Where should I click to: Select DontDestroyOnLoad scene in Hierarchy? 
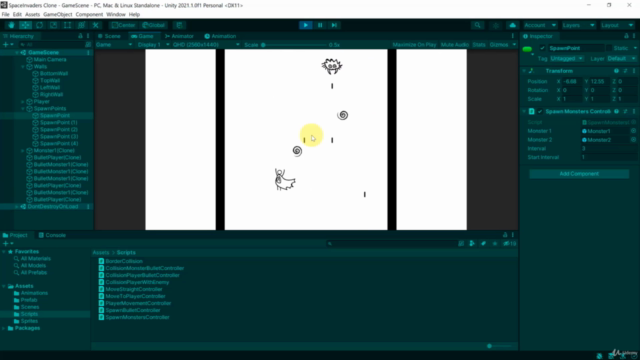pos(52,207)
